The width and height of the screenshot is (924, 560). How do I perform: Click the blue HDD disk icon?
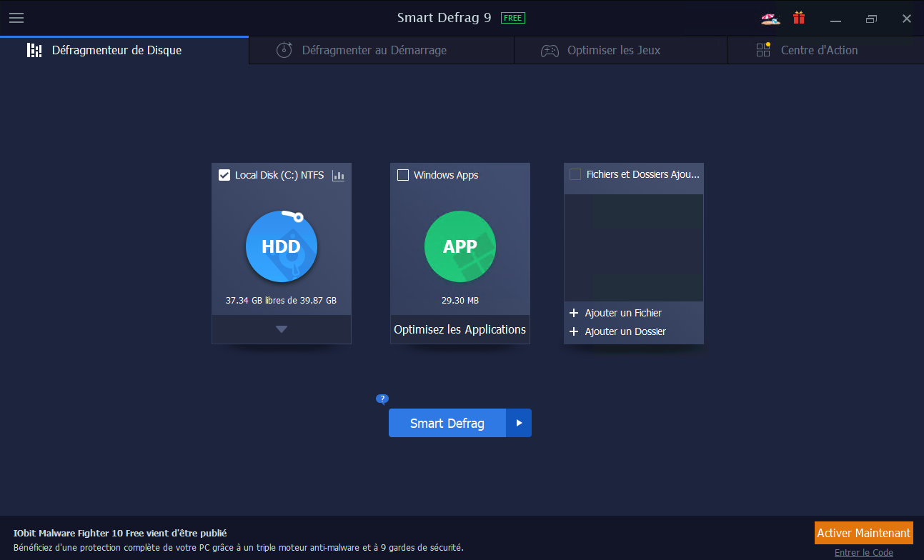pos(282,246)
